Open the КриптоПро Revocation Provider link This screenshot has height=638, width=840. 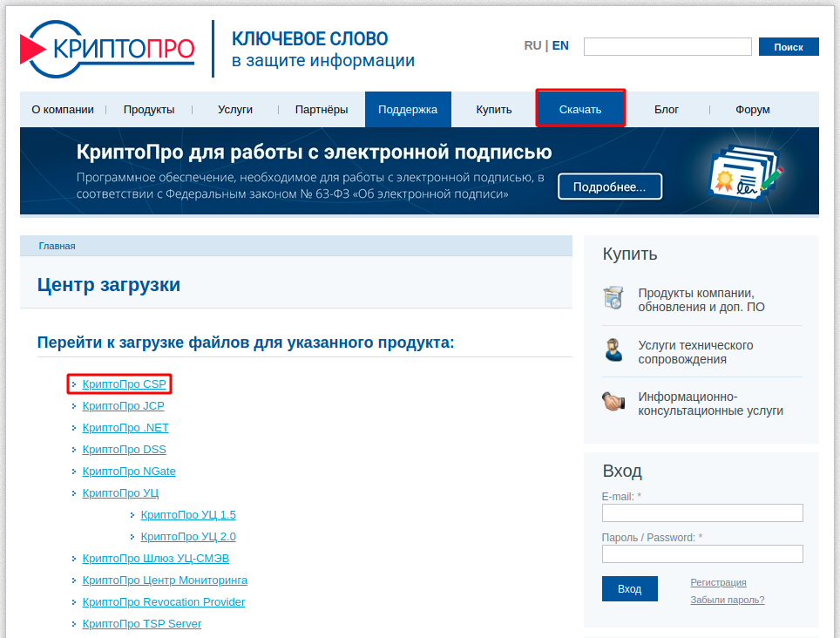pos(164,602)
